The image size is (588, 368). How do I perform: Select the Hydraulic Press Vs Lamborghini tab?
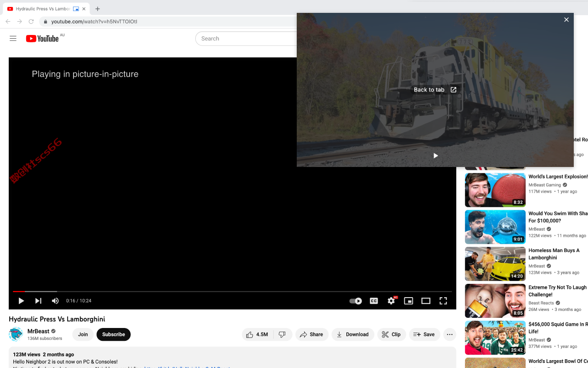pos(46,9)
